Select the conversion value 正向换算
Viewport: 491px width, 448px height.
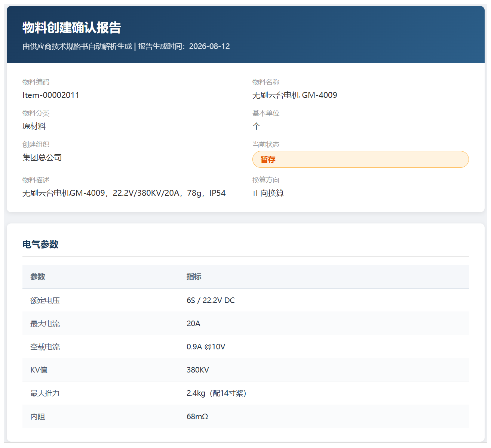click(x=268, y=193)
